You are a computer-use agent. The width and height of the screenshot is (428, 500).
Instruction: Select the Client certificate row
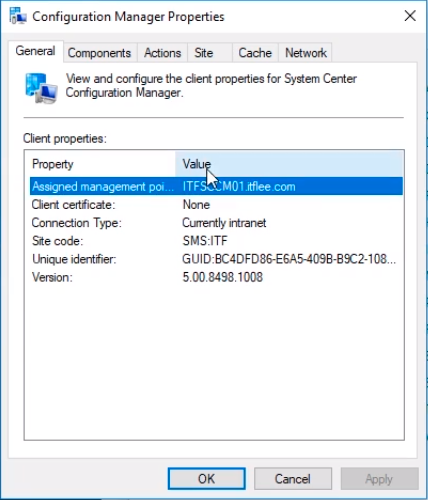(216, 205)
